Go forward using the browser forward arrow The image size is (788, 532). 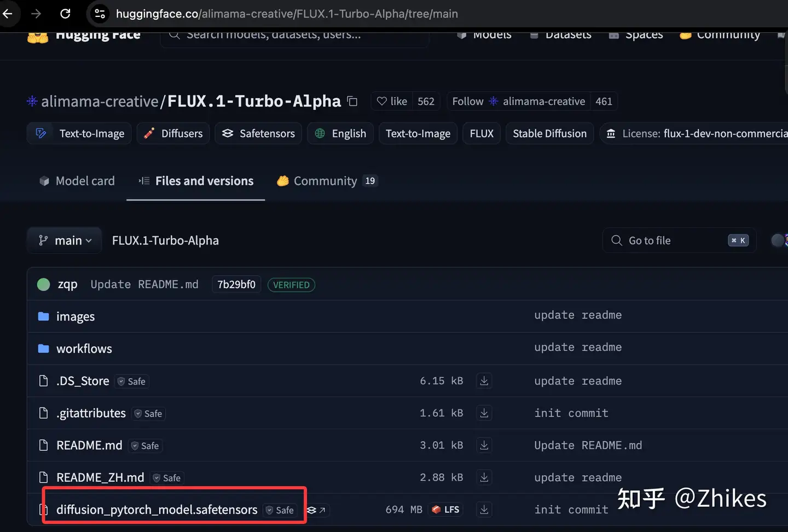36,14
